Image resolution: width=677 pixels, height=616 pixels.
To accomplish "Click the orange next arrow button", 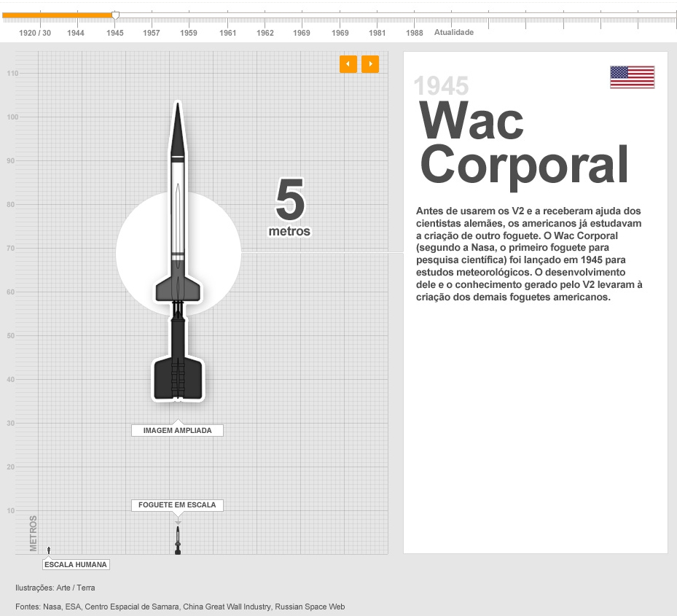I will click(370, 64).
